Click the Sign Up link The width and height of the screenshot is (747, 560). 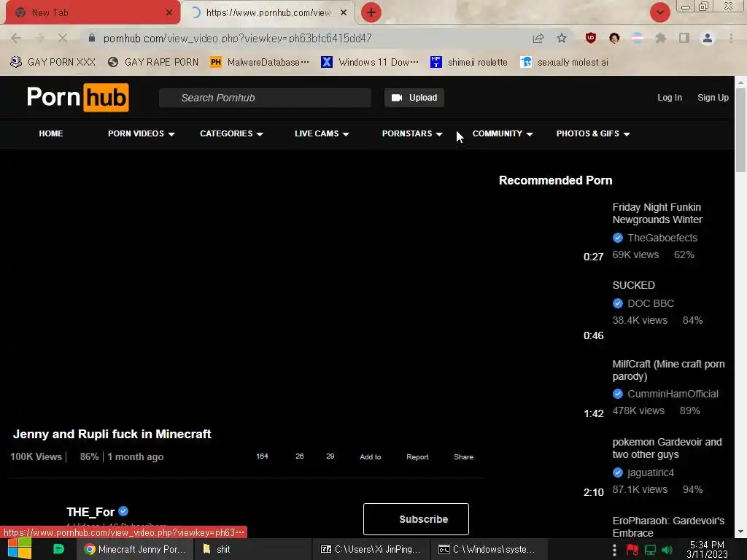coord(713,98)
